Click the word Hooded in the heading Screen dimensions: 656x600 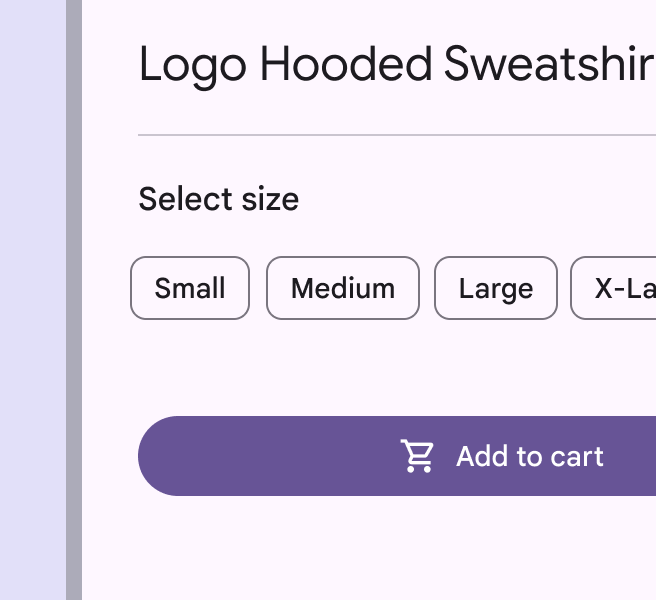(x=346, y=65)
